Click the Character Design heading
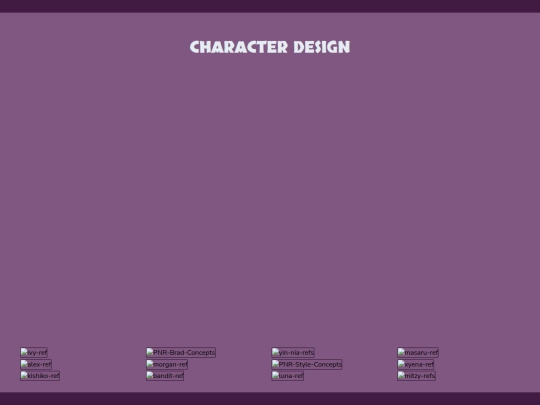540x405 pixels. (x=270, y=47)
